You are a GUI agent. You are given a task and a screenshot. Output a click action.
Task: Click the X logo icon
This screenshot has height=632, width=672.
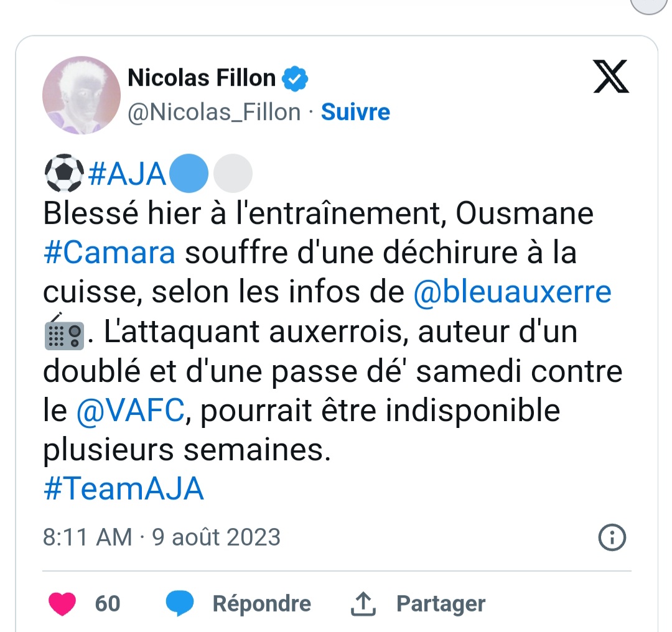(x=611, y=77)
